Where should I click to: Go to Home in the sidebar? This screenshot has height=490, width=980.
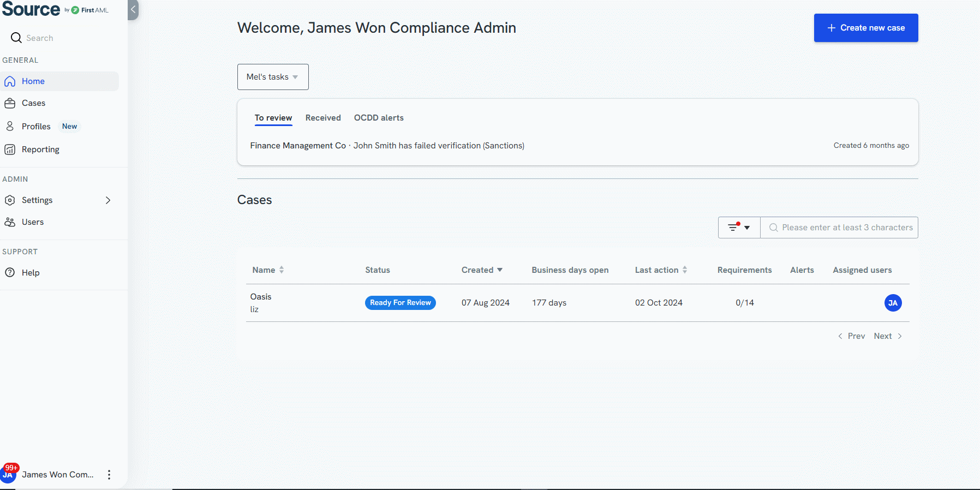point(59,81)
